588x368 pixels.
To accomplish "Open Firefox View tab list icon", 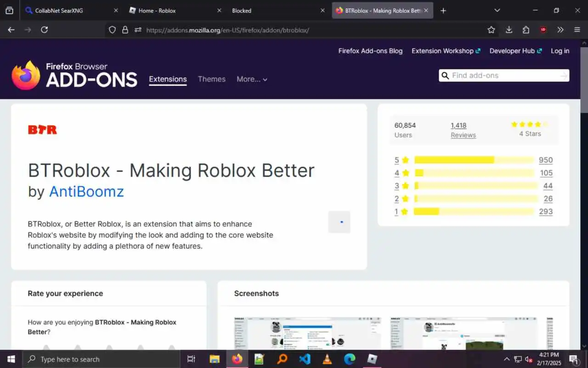I will tap(9, 10).
